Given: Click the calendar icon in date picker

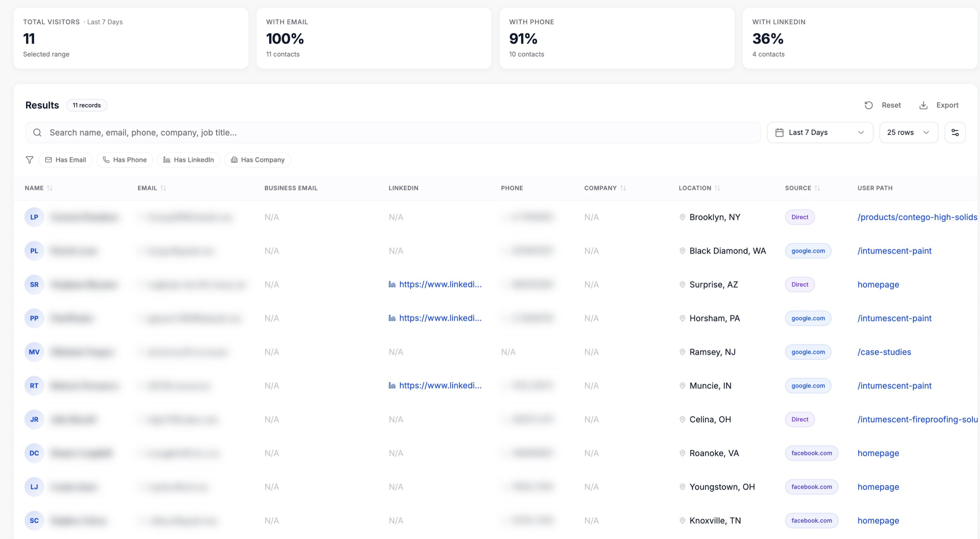Looking at the screenshot, I should click(779, 132).
